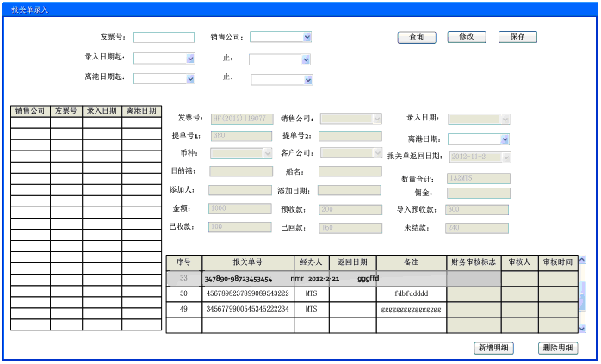Click into the 提单号2 text field
Screen dimensions: 601x364
(x=350, y=136)
